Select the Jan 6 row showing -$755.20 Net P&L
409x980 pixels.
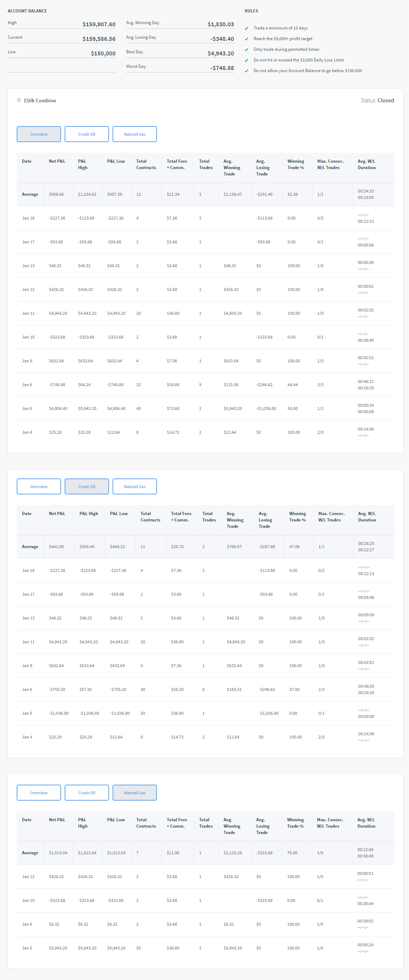pos(205,689)
